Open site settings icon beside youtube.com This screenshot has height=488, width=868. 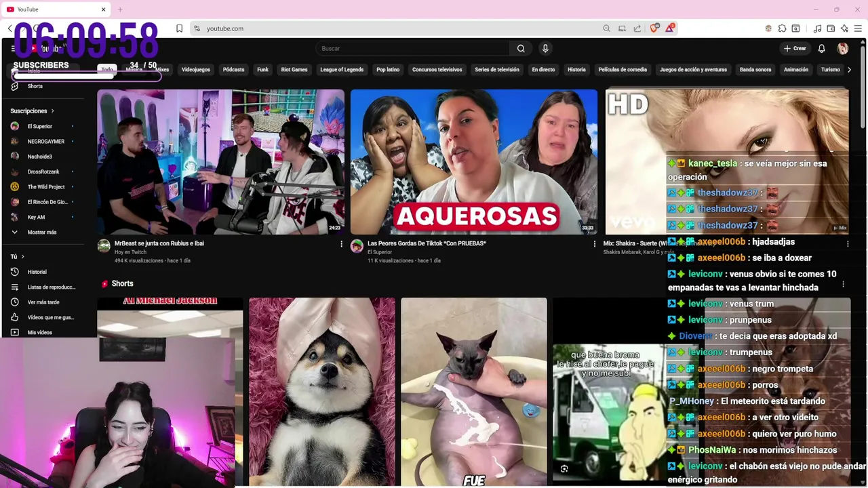(197, 28)
